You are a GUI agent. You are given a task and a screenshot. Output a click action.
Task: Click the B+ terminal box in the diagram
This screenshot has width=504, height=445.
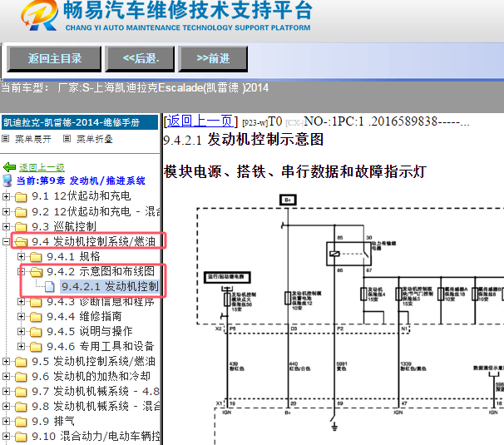point(288,200)
